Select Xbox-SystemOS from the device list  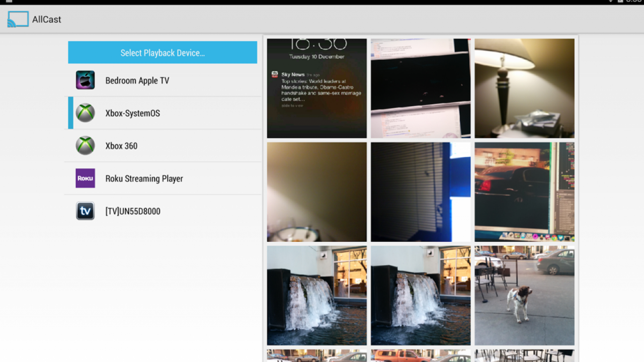tap(133, 113)
